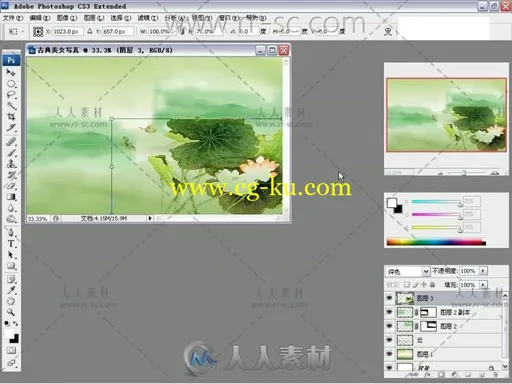Hide the 背景 layer via eye icon

pyautogui.click(x=389, y=367)
